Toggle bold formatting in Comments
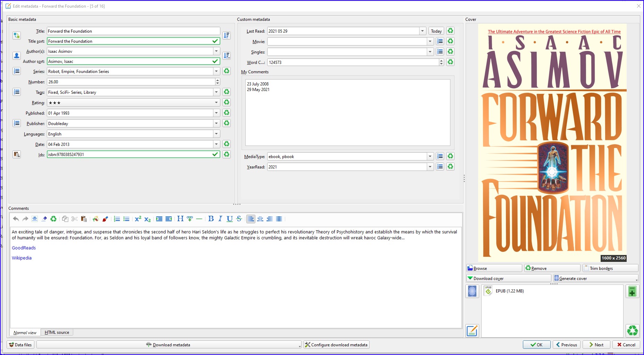Screen dimensions: 644x355 tap(211, 219)
